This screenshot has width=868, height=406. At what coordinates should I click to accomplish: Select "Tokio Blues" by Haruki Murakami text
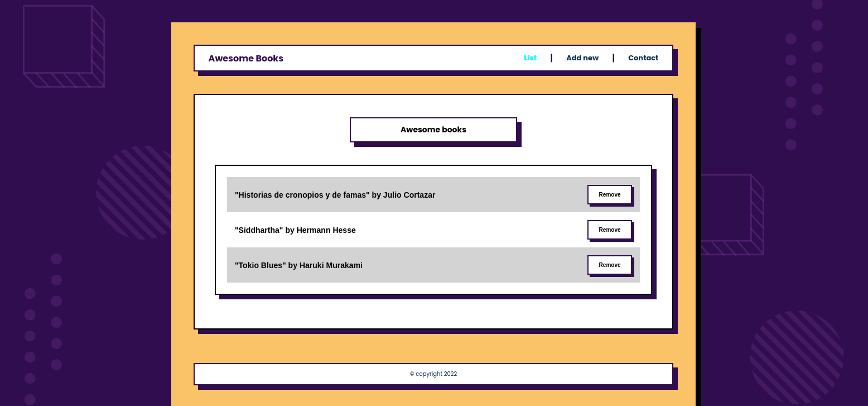pyautogui.click(x=298, y=265)
